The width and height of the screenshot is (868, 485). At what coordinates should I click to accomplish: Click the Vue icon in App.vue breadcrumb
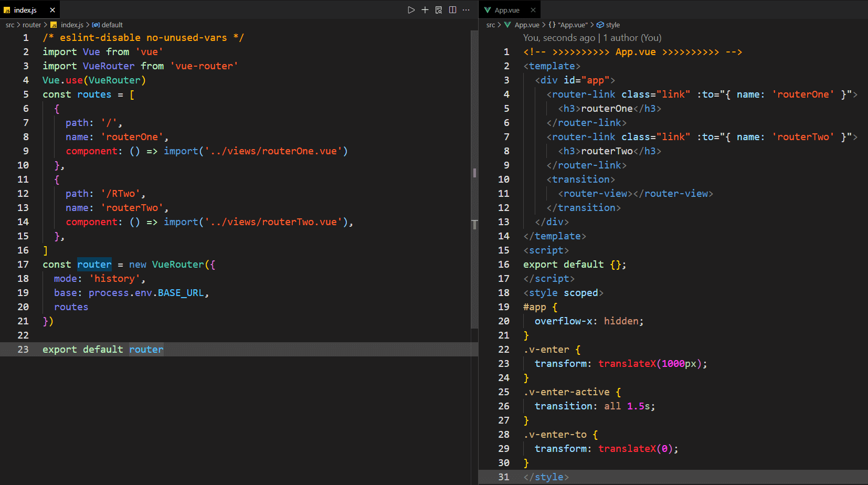507,25
